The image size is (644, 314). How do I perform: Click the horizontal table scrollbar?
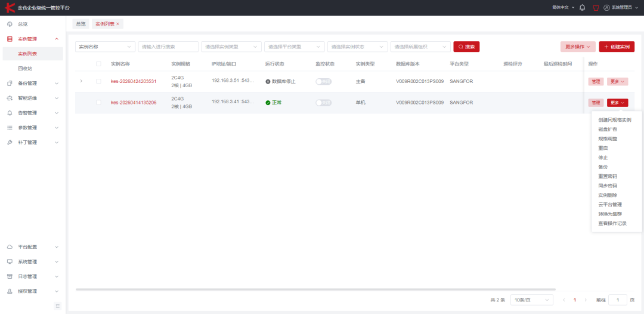315,290
